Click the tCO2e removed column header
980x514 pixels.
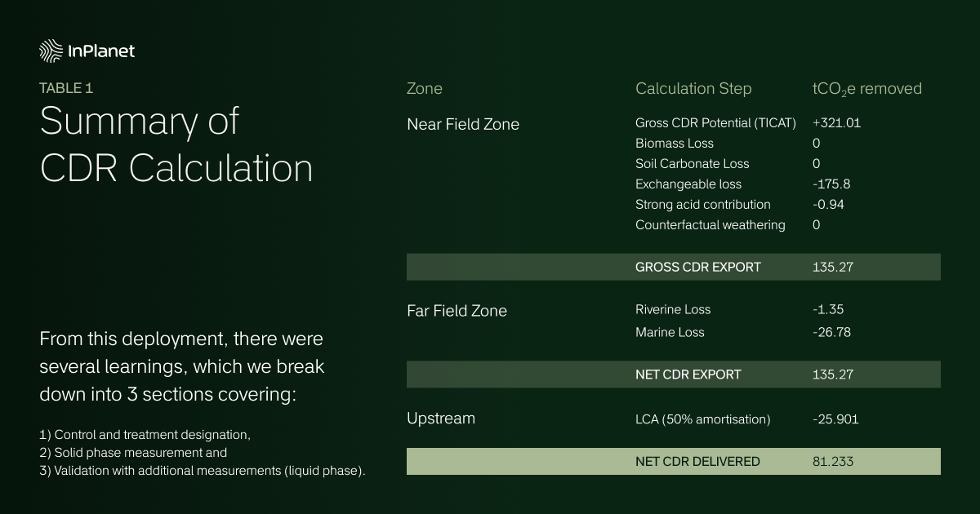pyautogui.click(x=867, y=89)
